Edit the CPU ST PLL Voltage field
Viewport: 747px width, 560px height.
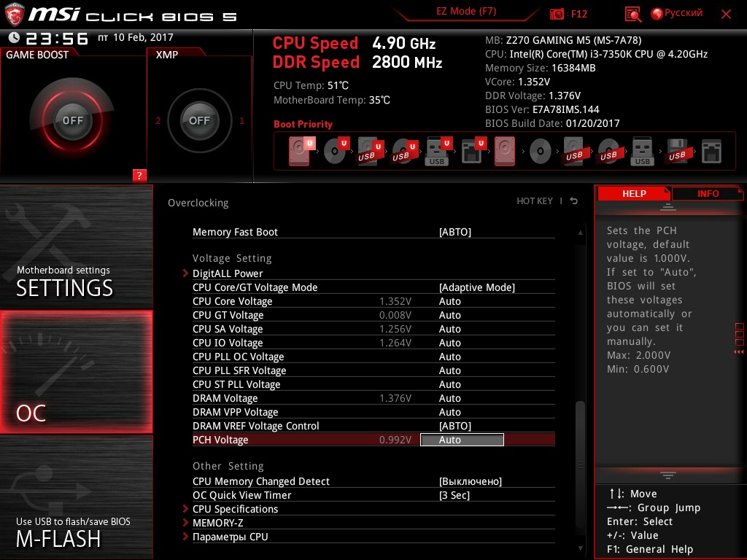[x=449, y=384]
